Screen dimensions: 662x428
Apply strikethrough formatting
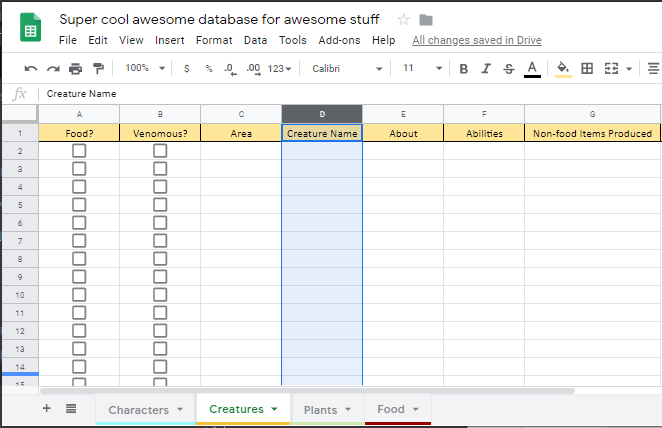point(509,69)
